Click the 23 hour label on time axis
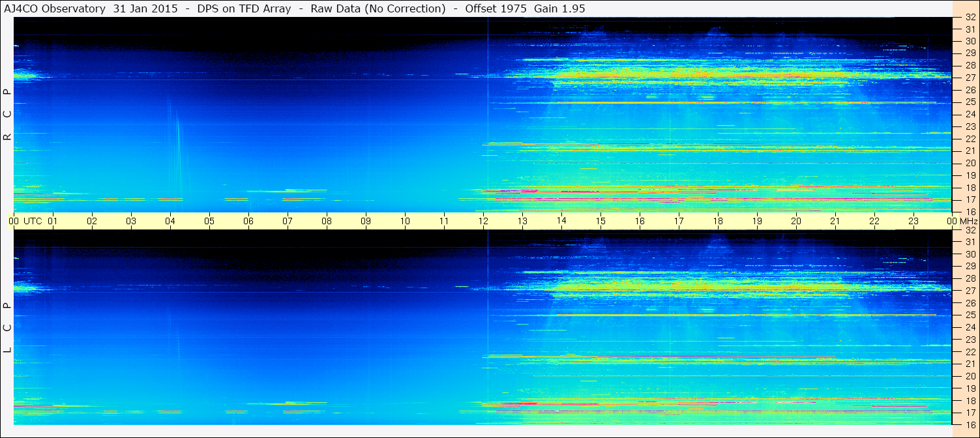980x438 pixels. tap(913, 221)
